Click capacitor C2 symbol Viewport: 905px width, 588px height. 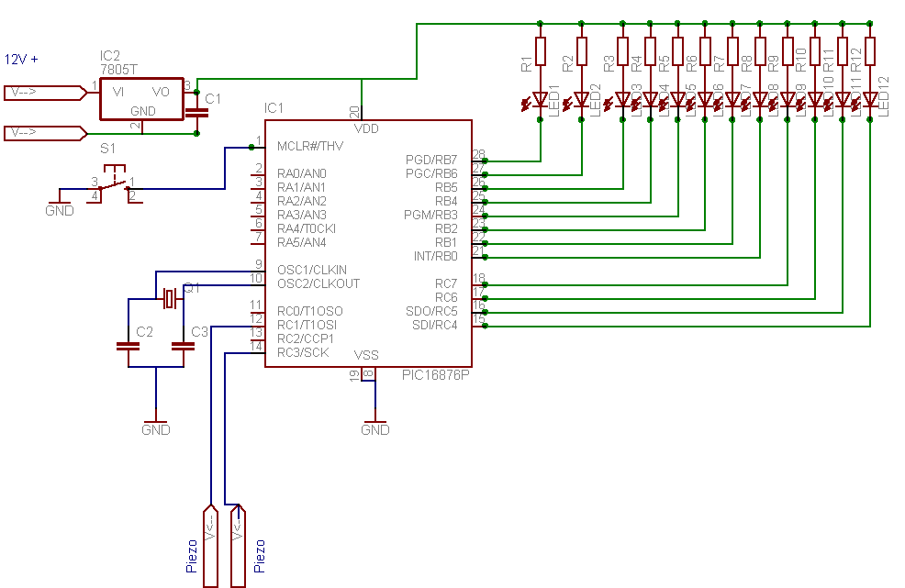click(128, 346)
